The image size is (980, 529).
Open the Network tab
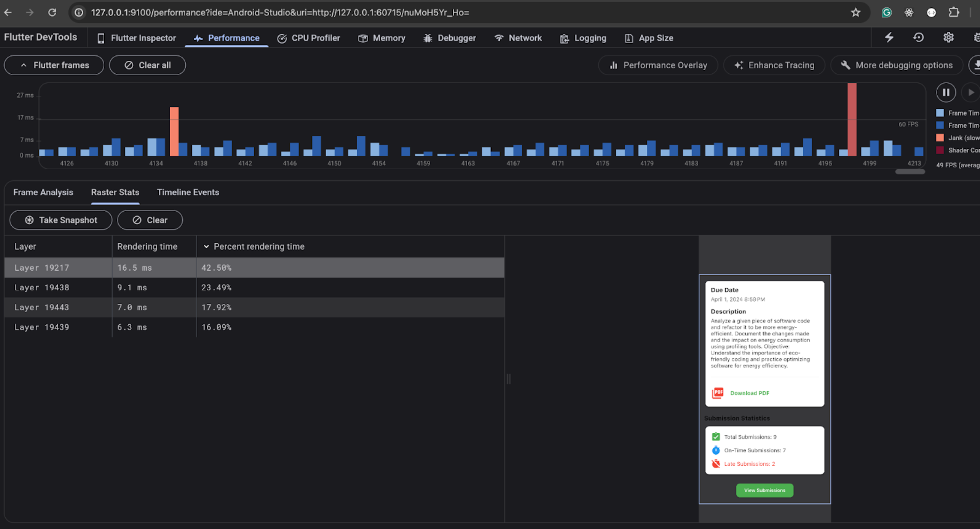pos(518,38)
